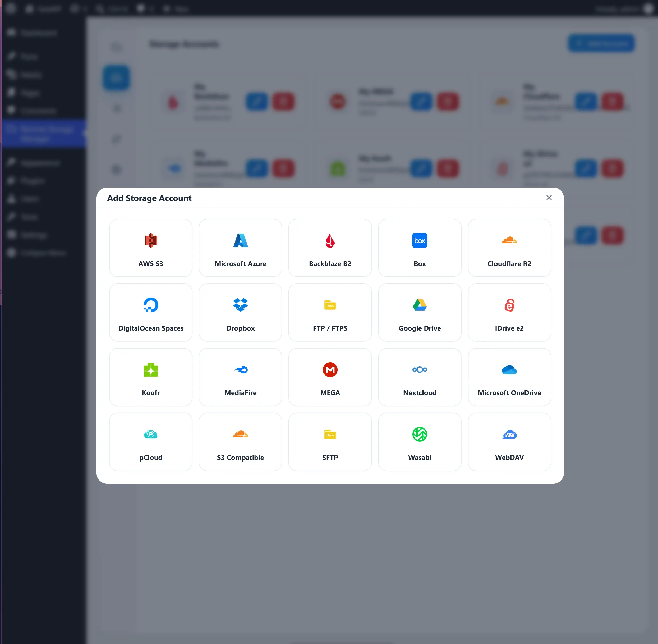Choose the Wasabi provider card
Viewport: 658px width, 644px height.
420,442
